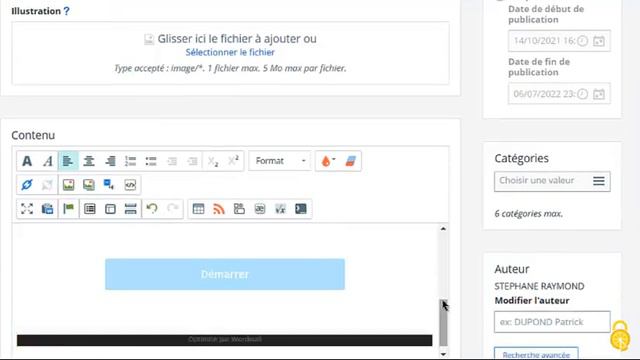
Task: Open the Catégories 'Choisir une valeur' dropdown
Action: click(x=552, y=181)
